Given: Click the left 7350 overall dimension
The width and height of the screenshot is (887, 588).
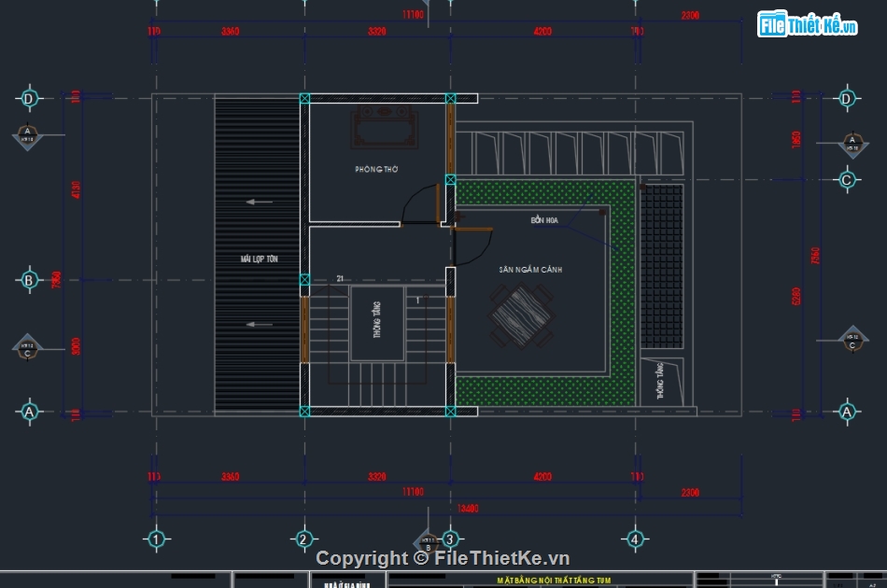Looking at the screenshot, I should (56, 280).
